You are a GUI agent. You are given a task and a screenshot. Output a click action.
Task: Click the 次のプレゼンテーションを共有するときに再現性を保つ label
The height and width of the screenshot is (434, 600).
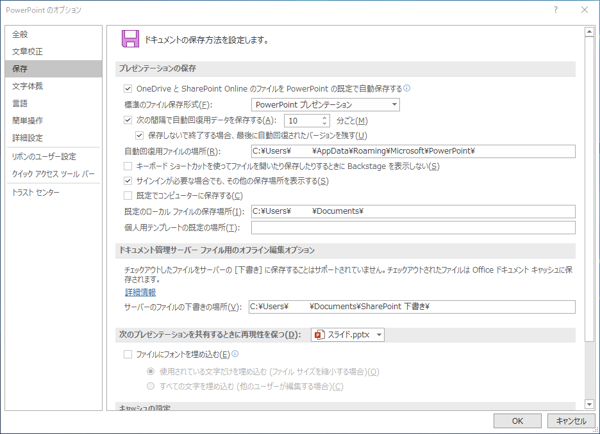(210, 335)
